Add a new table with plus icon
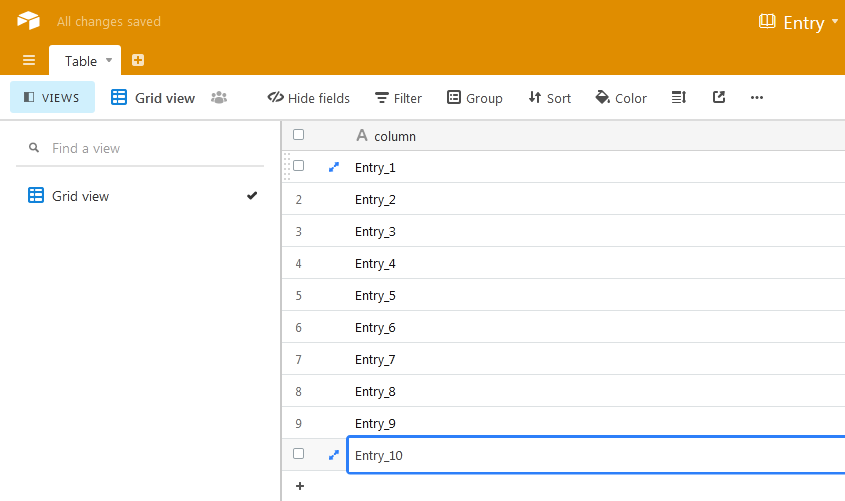Image resolution: width=845 pixels, height=501 pixels. click(x=138, y=60)
